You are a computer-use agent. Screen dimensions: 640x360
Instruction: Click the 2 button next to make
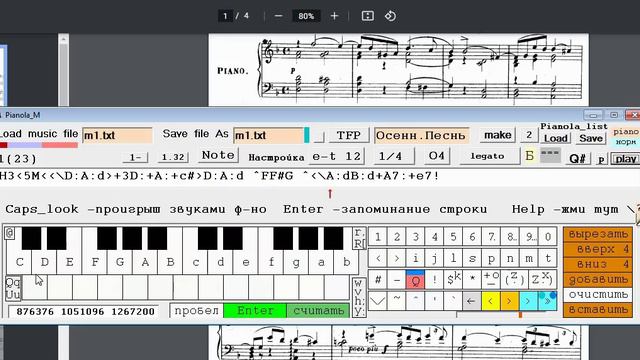[x=529, y=135]
